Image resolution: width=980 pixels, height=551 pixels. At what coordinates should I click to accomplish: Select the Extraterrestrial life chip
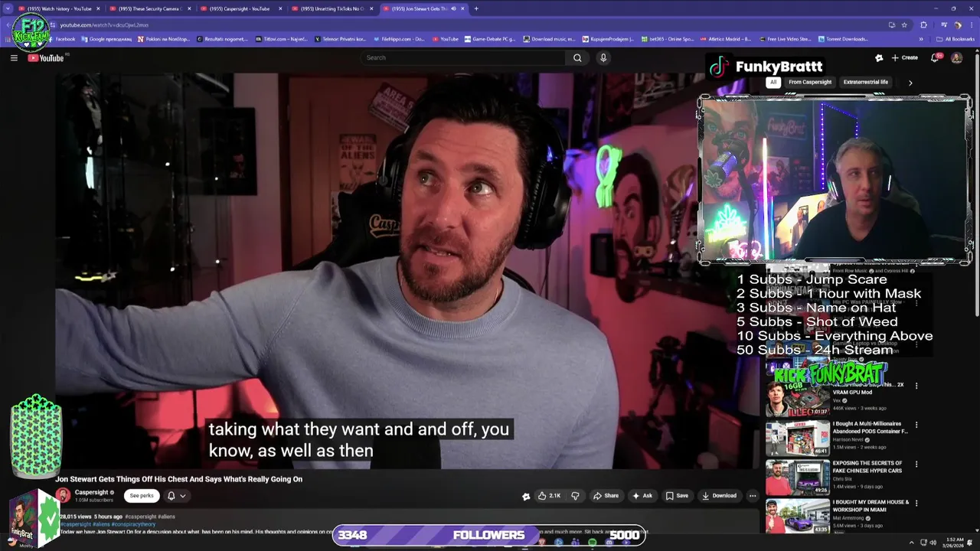point(866,82)
